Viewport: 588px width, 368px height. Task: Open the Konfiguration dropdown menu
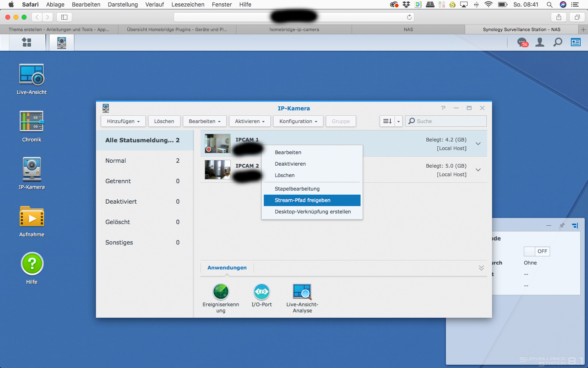pos(298,121)
